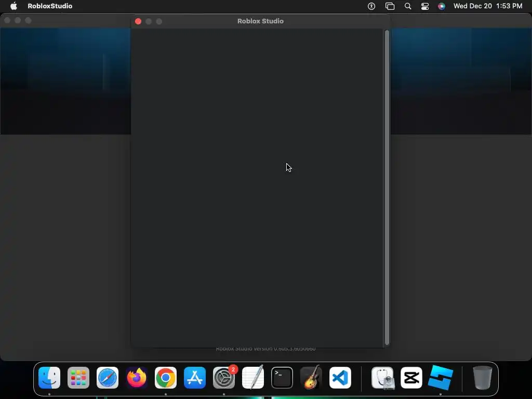This screenshot has width=532, height=399.
Task: Open Control Center icon
Action: point(425,6)
